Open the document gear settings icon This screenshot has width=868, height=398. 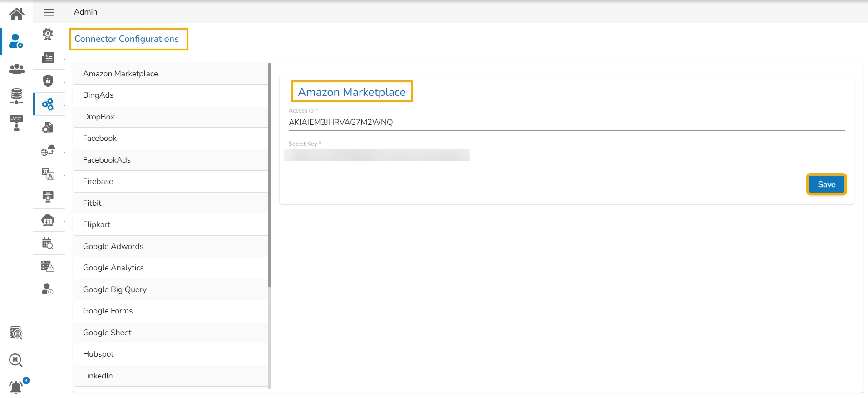pos(48,128)
